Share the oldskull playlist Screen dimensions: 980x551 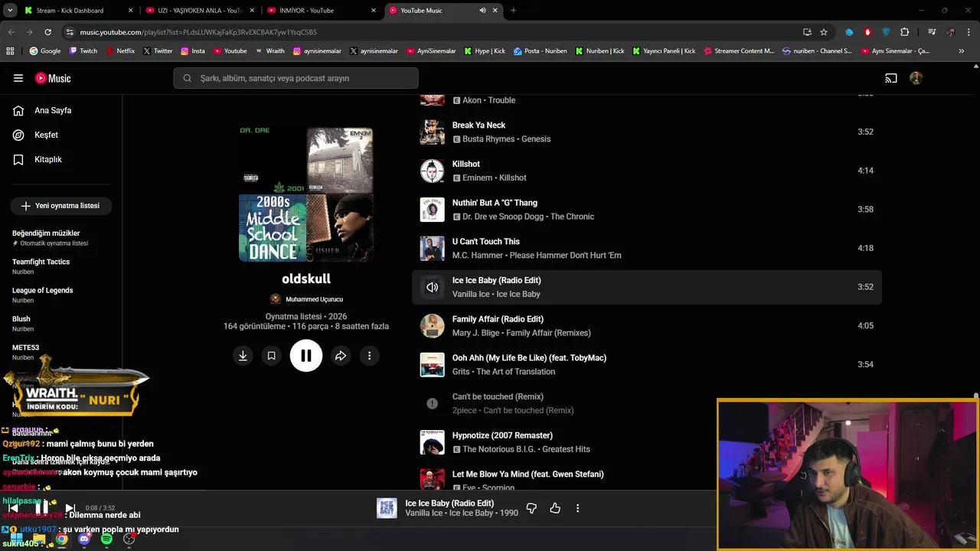tap(341, 356)
